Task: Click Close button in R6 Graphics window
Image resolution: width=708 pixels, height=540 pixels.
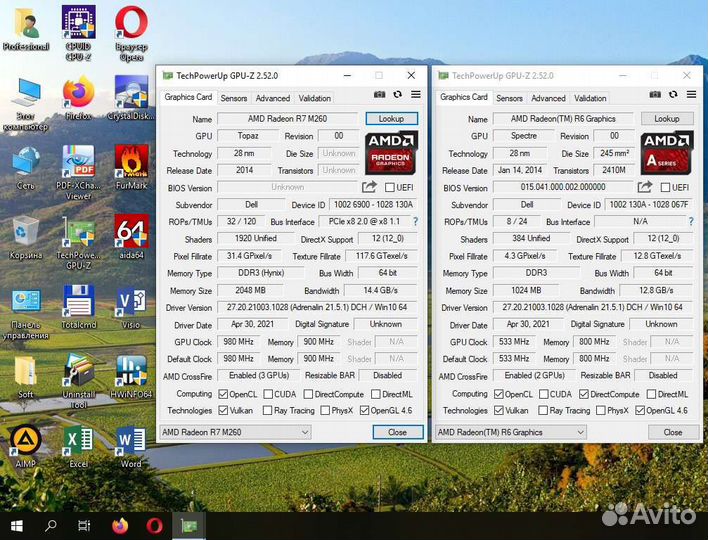Action: 672,432
